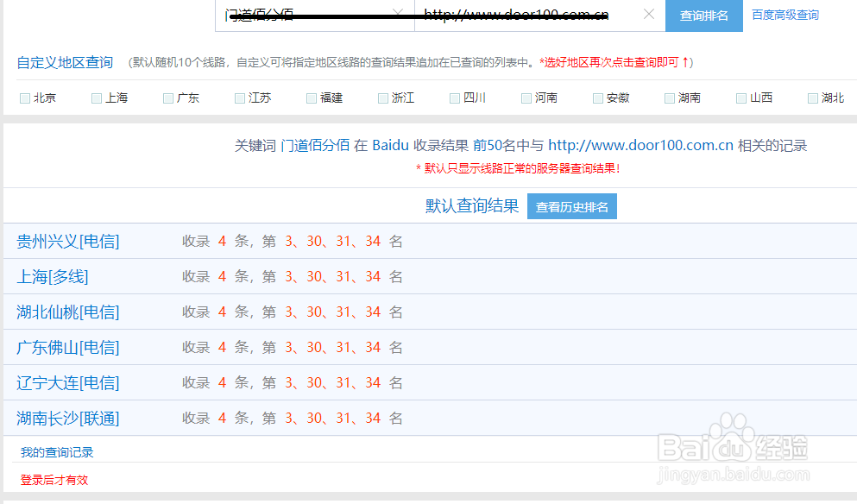Screen dimensions: 857x504
Task: Check the 上海 region checkbox
Action: [96, 98]
